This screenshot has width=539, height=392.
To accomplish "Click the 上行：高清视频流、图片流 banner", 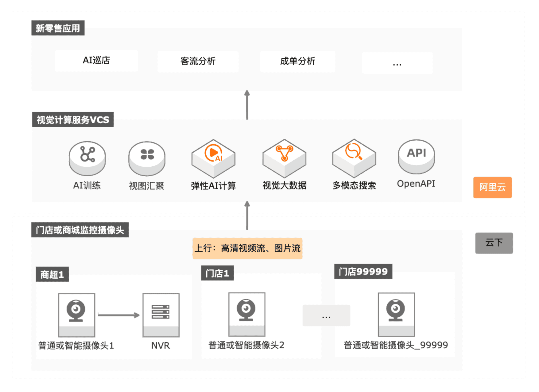I will (x=247, y=248).
